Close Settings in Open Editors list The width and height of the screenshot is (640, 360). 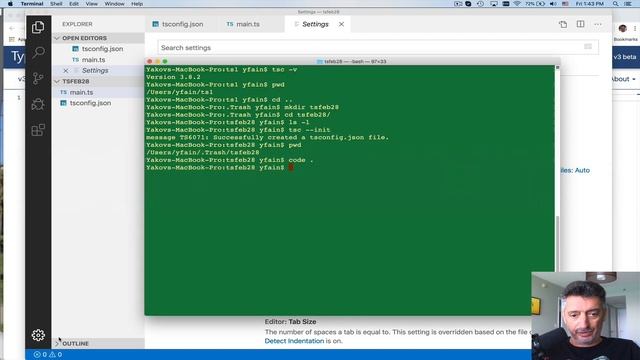[x=66, y=71]
